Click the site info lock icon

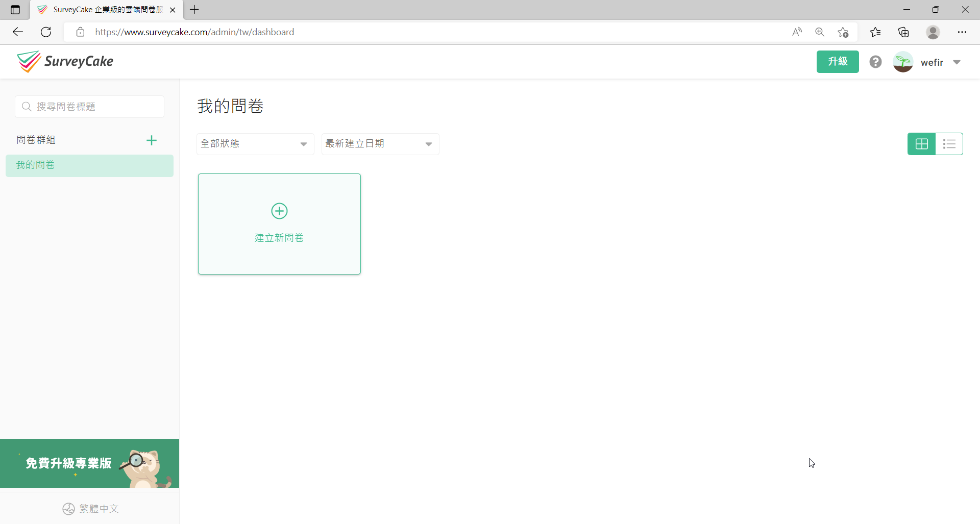pos(80,32)
